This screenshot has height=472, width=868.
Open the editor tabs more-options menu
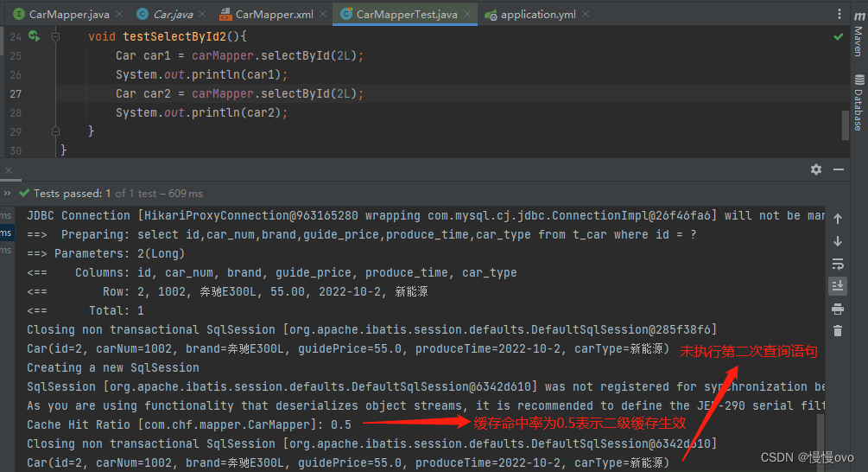(x=839, y=14)
